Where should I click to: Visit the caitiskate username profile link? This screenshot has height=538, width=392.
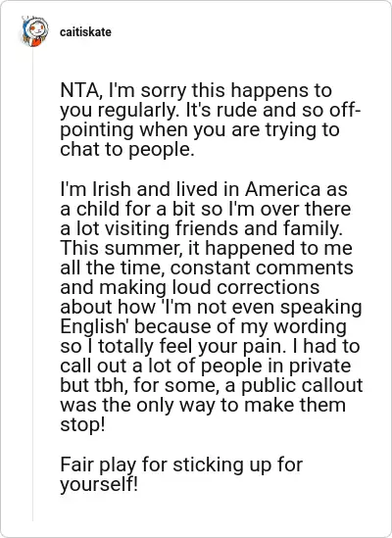[85, 32]
